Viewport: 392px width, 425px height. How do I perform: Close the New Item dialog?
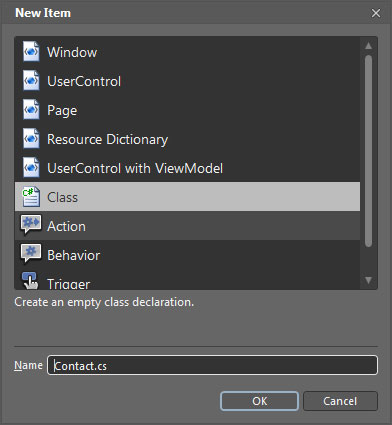click(x=376, y=13)
